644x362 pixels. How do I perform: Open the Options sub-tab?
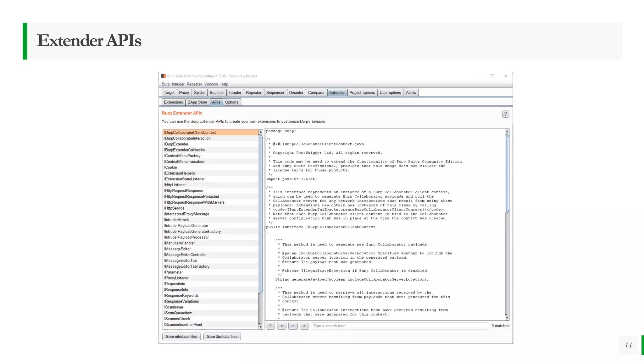point(232,102)
